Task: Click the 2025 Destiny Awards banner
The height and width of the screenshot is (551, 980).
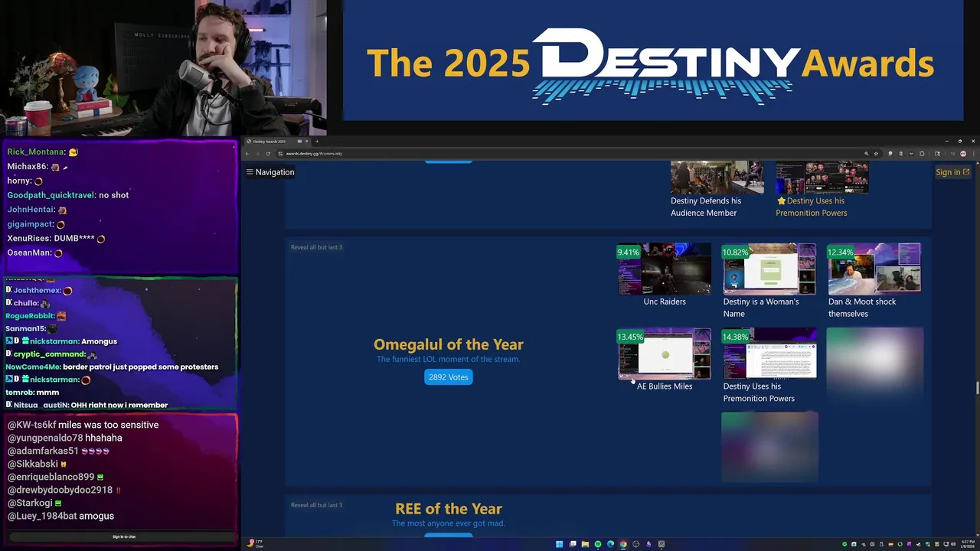Action: pos(652,61)
